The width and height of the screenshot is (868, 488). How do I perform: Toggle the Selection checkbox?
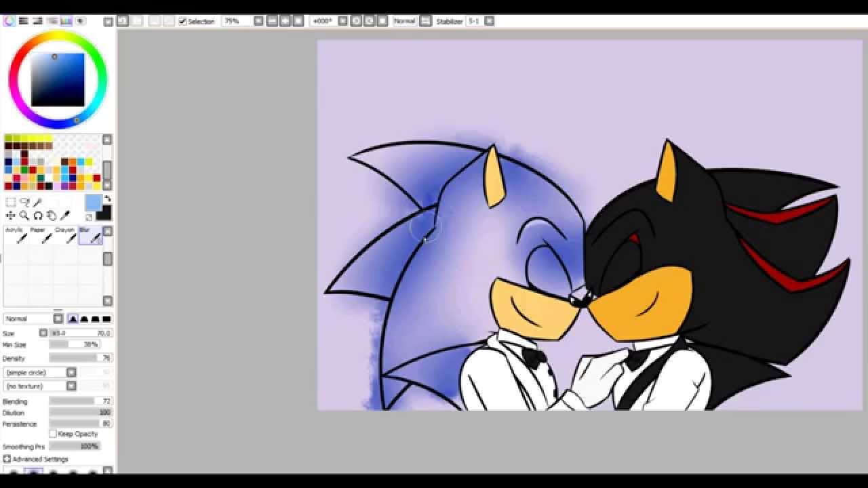[182, 22]
